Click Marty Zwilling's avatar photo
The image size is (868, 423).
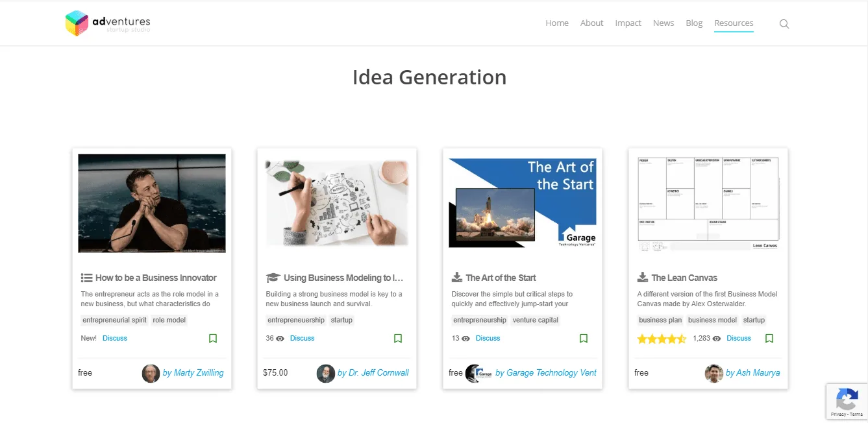(151, 373)
